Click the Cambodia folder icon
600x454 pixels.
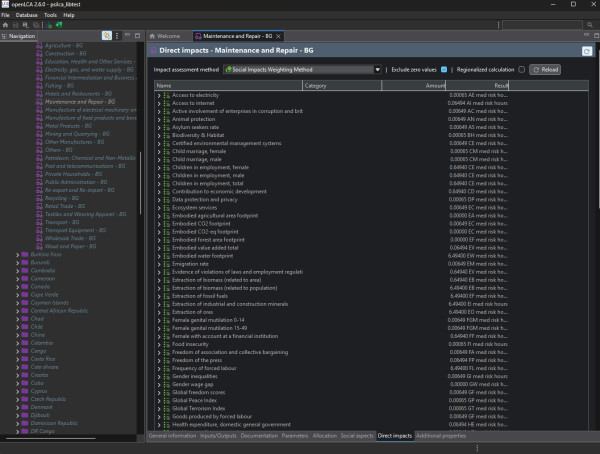(24, 269)
